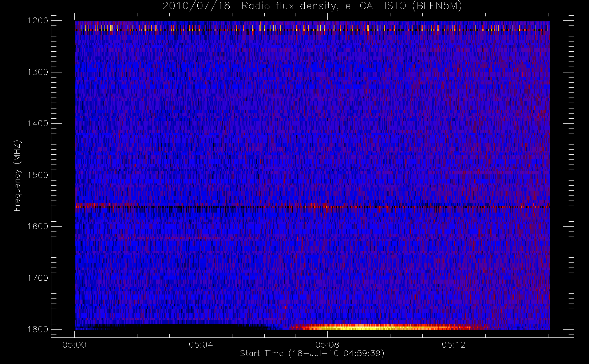Click the 05:12 time axis label
Image resolution: width=589 pixels, height=364 pixels.
[x=454, y=345]
